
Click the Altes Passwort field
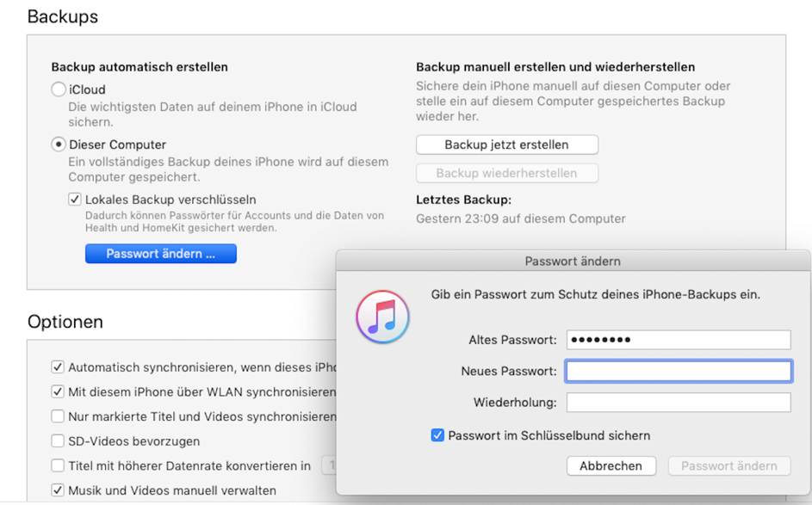point(679,340)
